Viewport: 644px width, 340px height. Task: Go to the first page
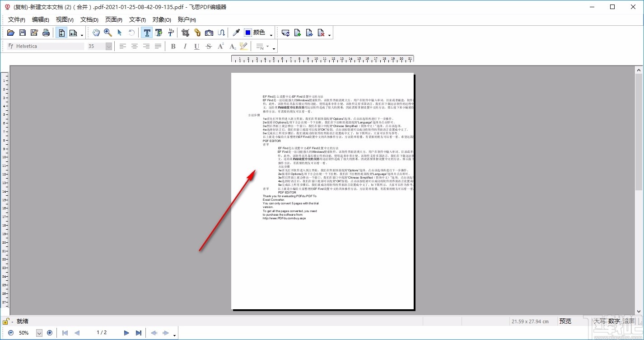pos(65,333)
